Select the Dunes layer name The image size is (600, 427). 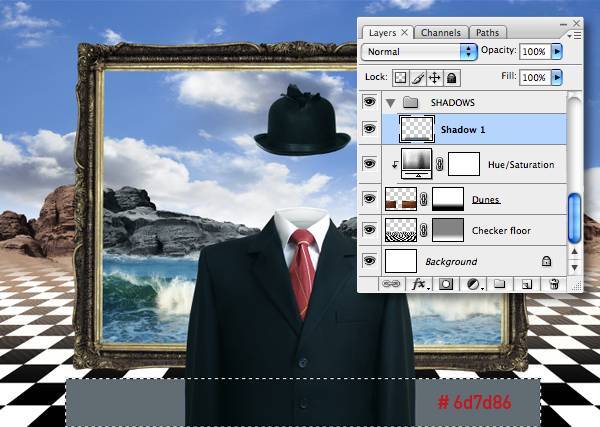(486, 199)
